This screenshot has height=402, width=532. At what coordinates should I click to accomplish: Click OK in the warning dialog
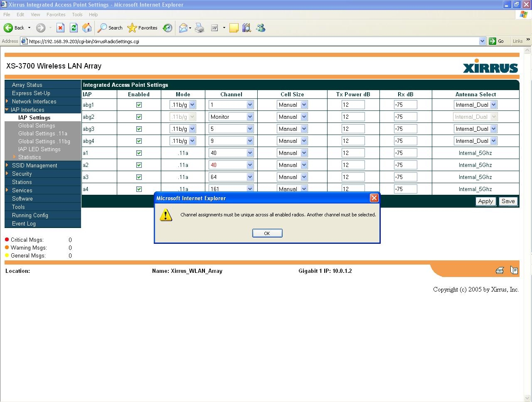click(267, 233)
